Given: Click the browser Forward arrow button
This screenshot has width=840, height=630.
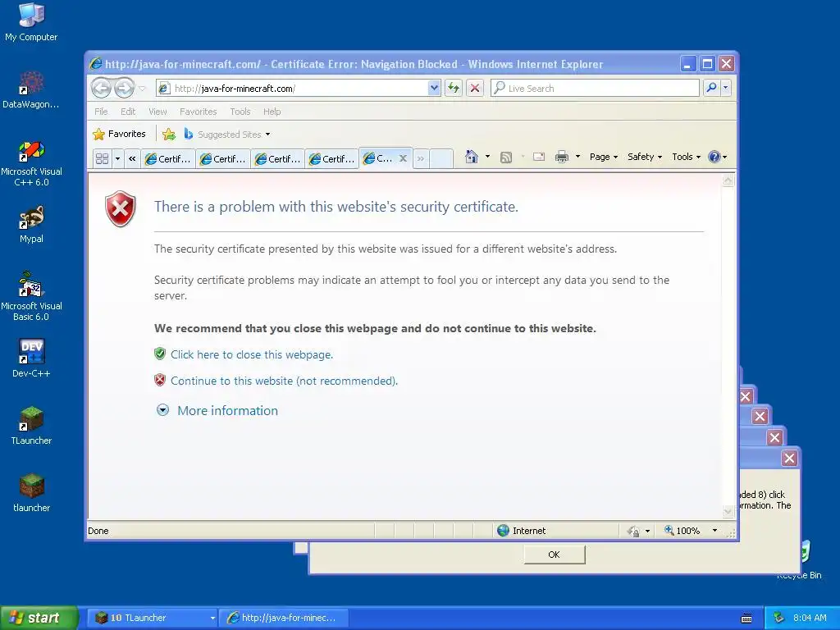Looking at the screenshot, I should [125, 88].
